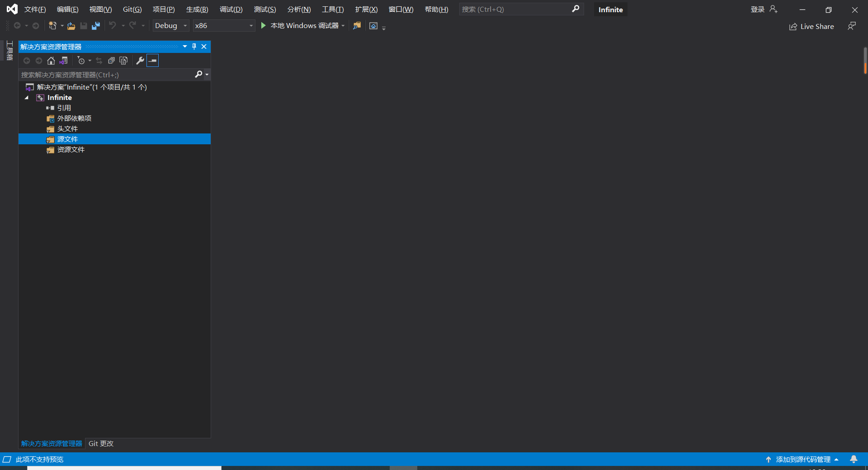Click the Navigate Forward arrow in main toolbar

[36, 26]
